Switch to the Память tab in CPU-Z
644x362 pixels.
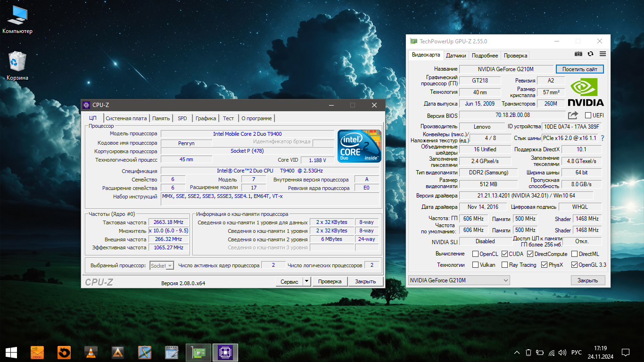[161, 118]
